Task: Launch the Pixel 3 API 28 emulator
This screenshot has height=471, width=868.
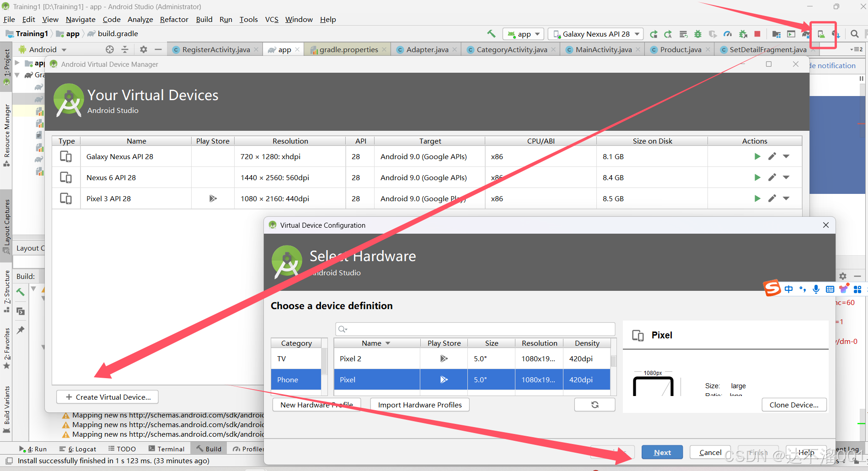Action: coord(757,198)
